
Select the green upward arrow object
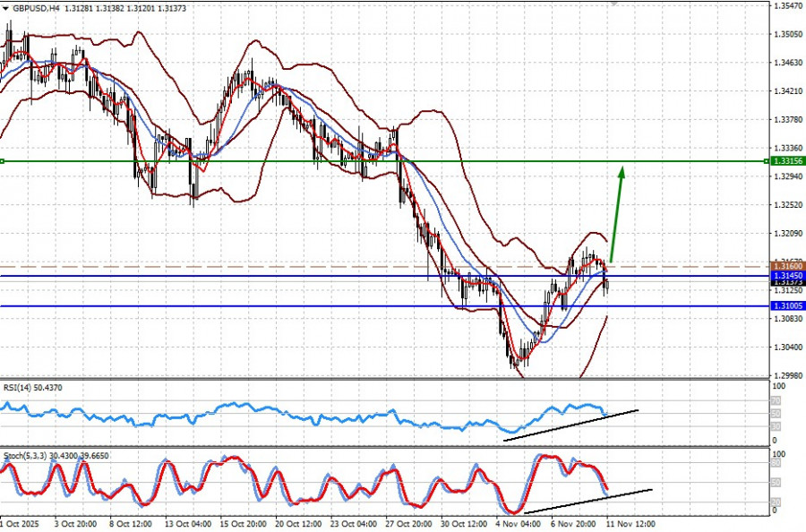click(x=617, y=214)
